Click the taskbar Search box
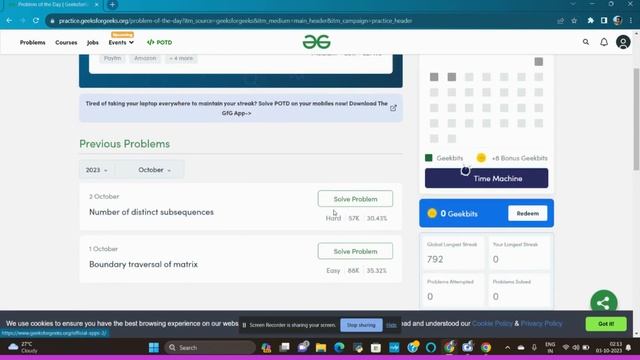 pyautogui.click(x=210, y=347)
